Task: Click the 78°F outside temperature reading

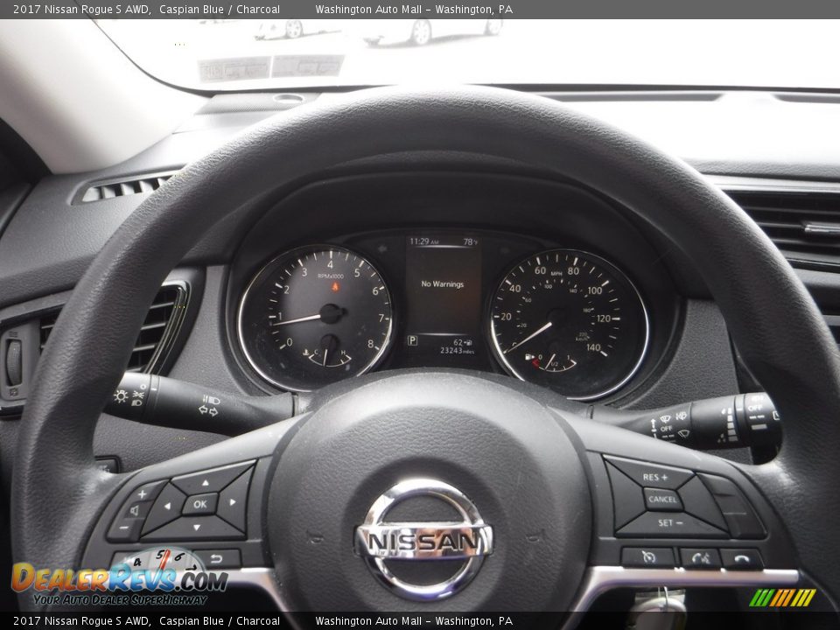Action: (471, 242)
